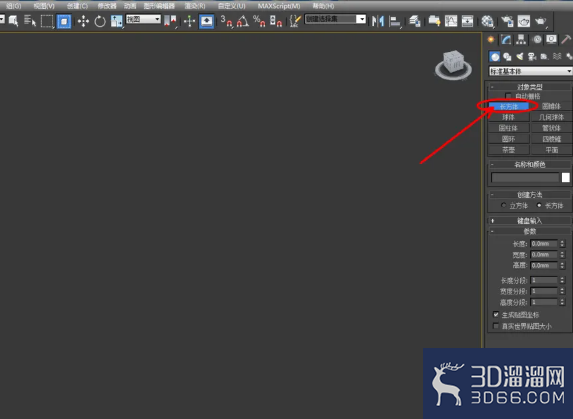Viewport: 573px width, 419px height.
Task: Open the Render Setup icon
Action: tap(507, 21)
